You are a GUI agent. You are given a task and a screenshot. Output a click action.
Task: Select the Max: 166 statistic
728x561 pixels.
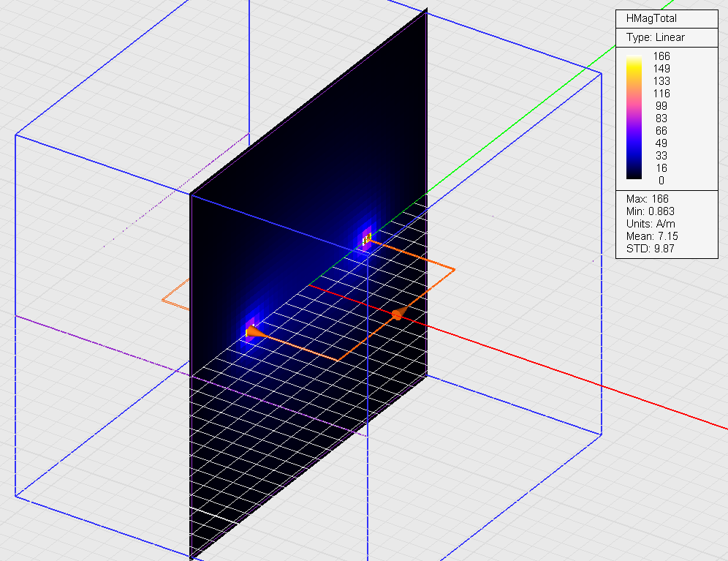click(x=648, y=199)
